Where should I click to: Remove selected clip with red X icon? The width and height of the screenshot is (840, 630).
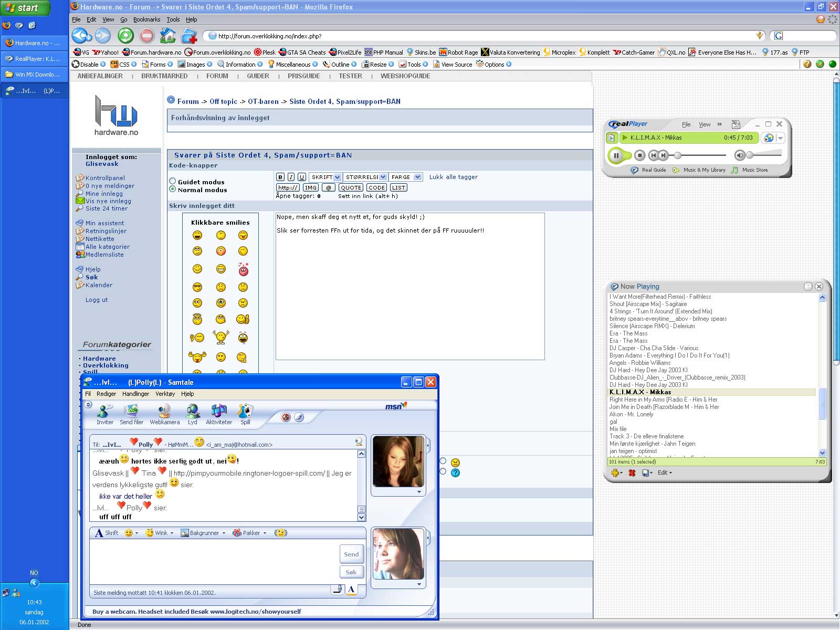pos(632,473)
